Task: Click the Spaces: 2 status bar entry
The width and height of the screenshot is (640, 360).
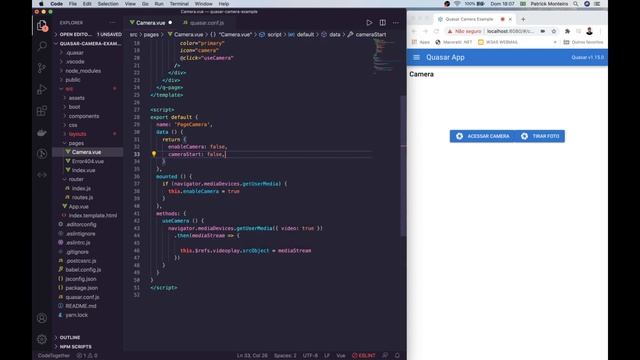Action: [285, 356]
